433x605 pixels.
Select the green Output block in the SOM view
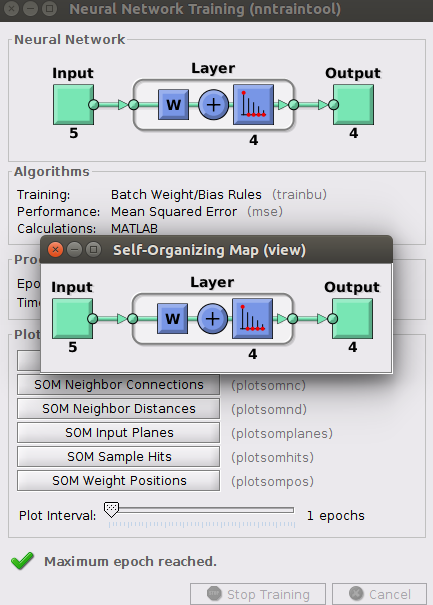(353, 319)
